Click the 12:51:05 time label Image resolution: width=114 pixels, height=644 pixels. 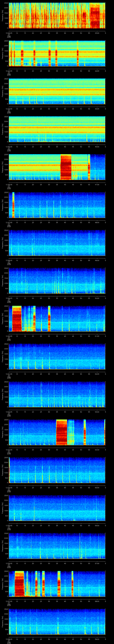tap(9, 374)
